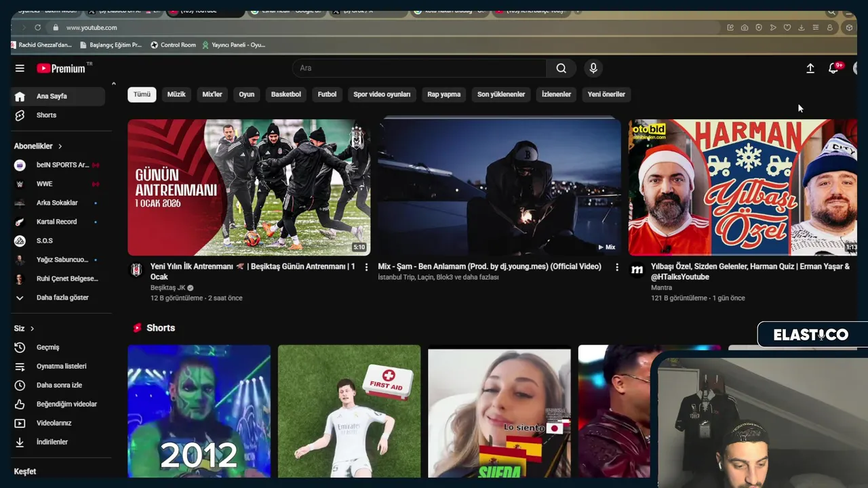Expand Abonelikler section arrow
The width and height of the screenshot is (868, 488).
60,146
